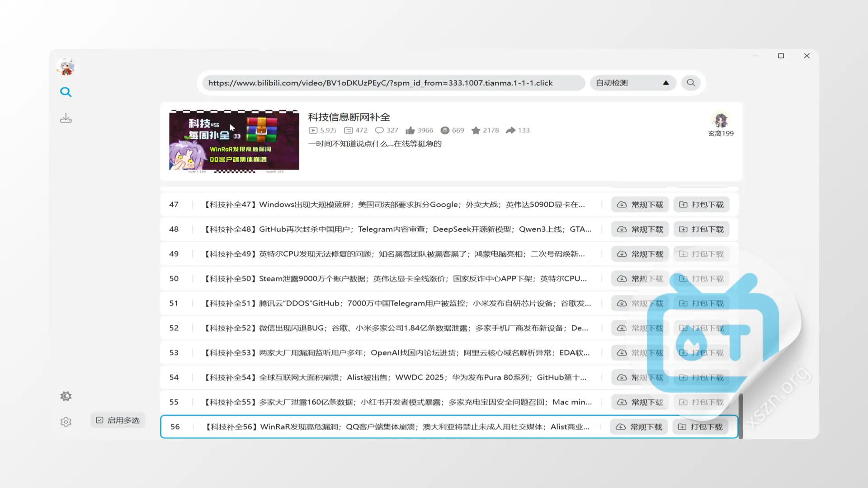The height and width of the screenshot is (488, 868).
Task: Click the video cover thumbnail
Action: 234,141
